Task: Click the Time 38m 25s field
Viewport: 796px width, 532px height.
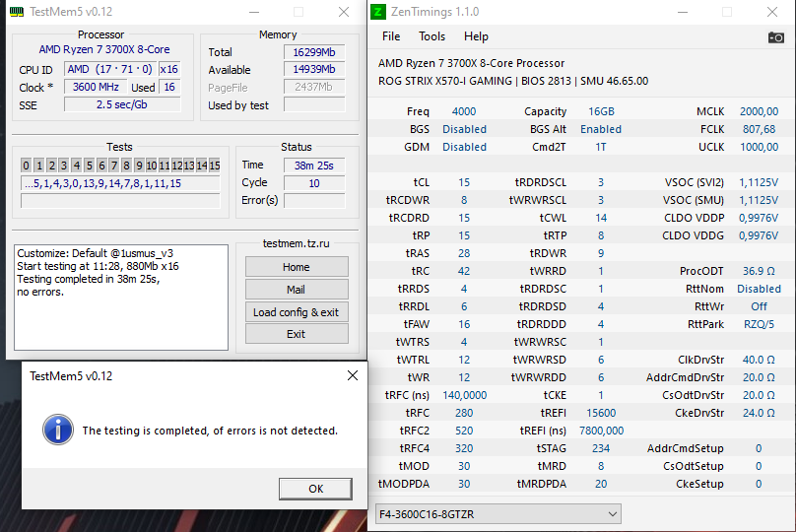Action: pyautogui.click(x=314, y=166)
